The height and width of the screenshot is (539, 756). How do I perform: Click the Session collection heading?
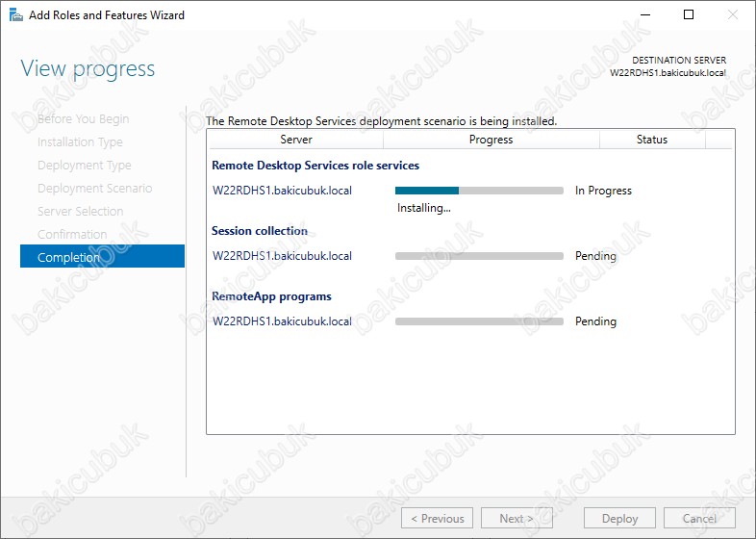[260, 231]
